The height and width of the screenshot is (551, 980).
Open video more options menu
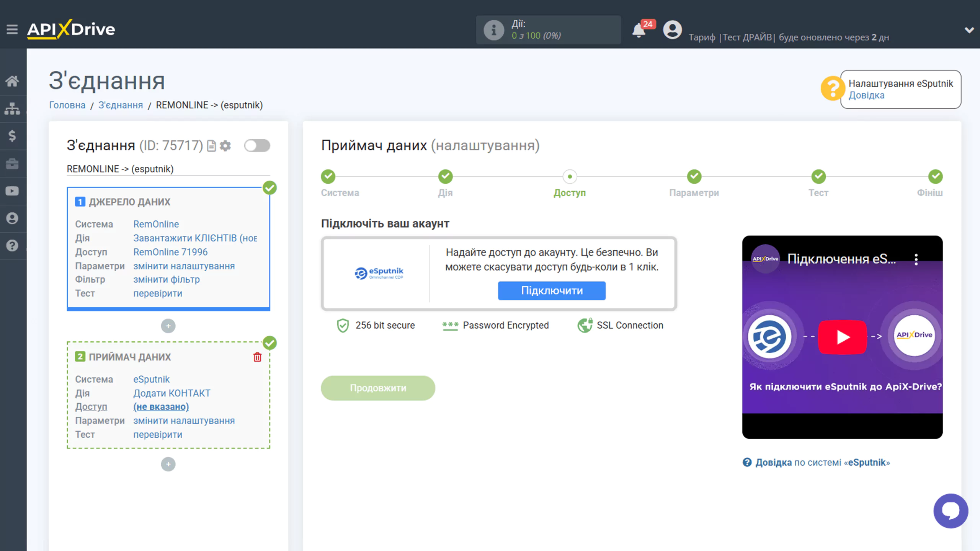tap(916, 259)
